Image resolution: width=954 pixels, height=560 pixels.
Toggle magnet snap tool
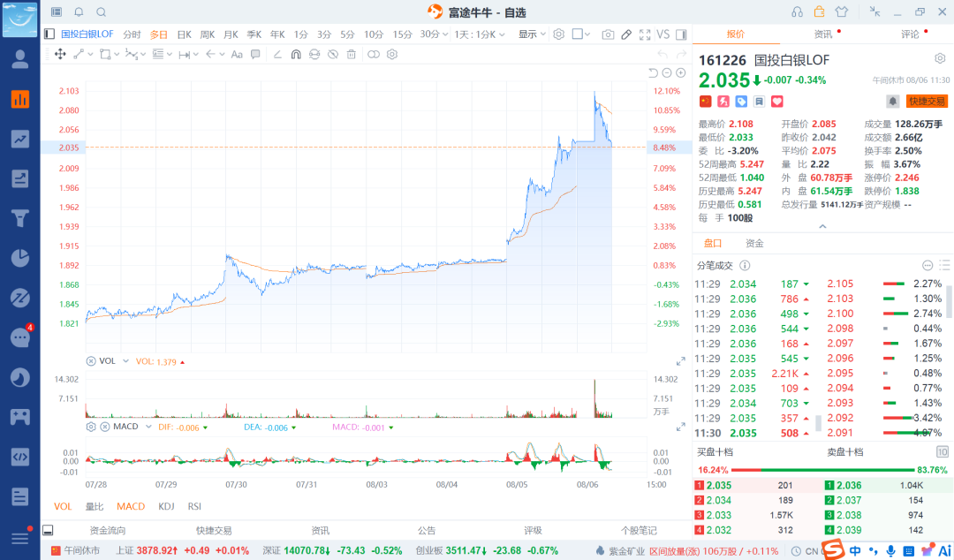point(296,54)
